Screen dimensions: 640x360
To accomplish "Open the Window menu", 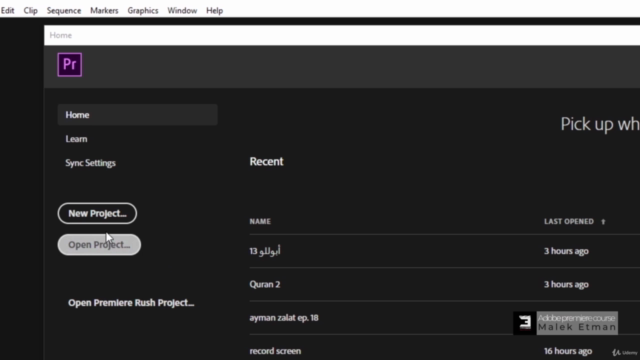I will [x=182, y=11].
